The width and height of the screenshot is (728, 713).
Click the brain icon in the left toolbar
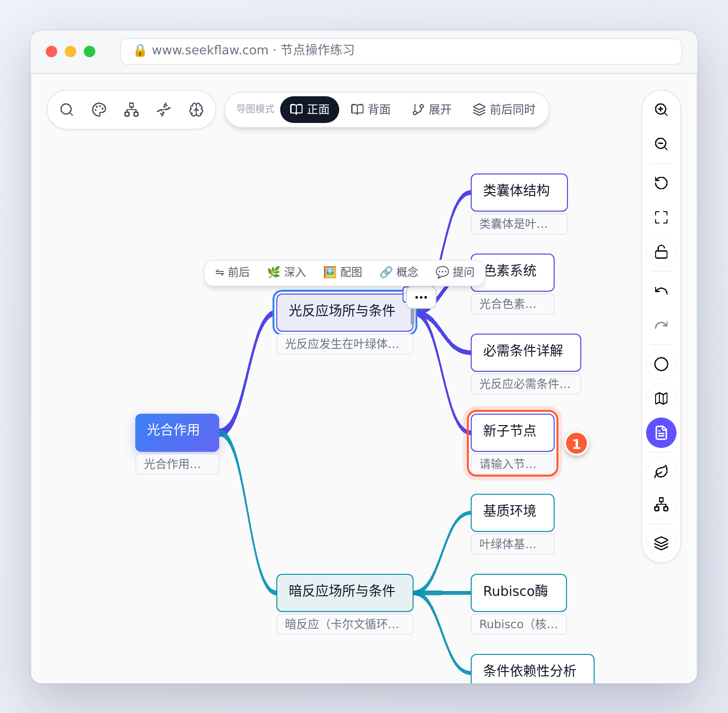pos(196,110)
